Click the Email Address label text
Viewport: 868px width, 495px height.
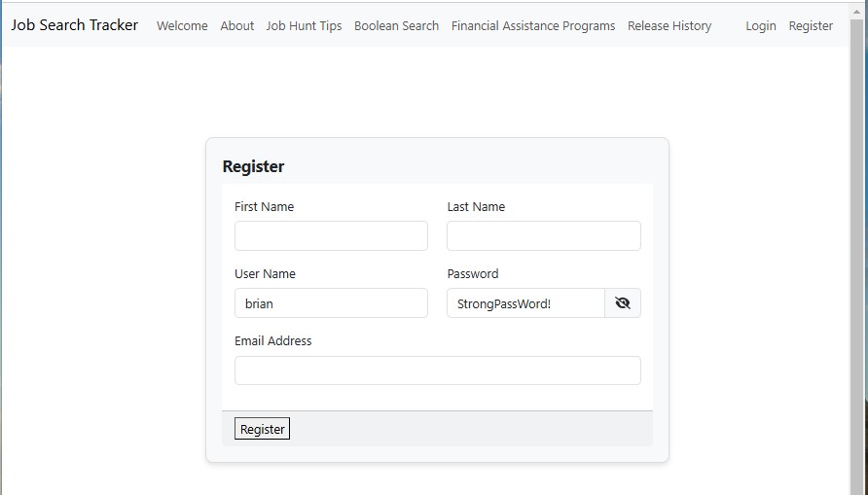[273, 341]
